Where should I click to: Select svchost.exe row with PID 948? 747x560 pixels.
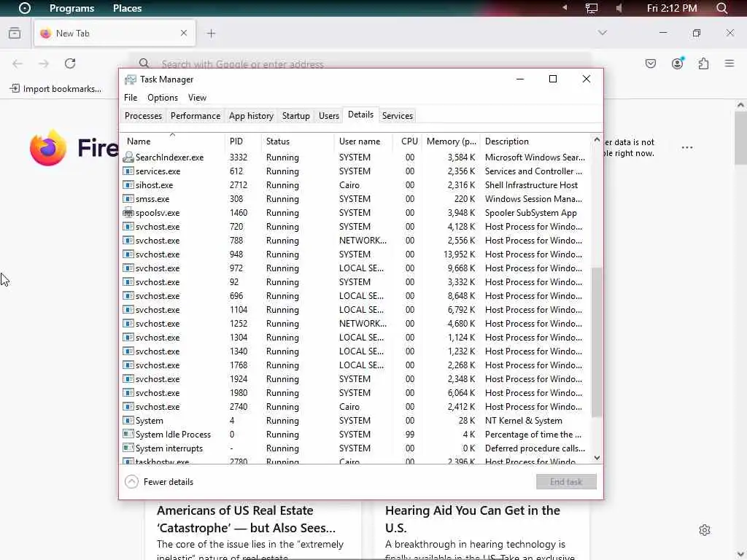(x=355, y=254)
